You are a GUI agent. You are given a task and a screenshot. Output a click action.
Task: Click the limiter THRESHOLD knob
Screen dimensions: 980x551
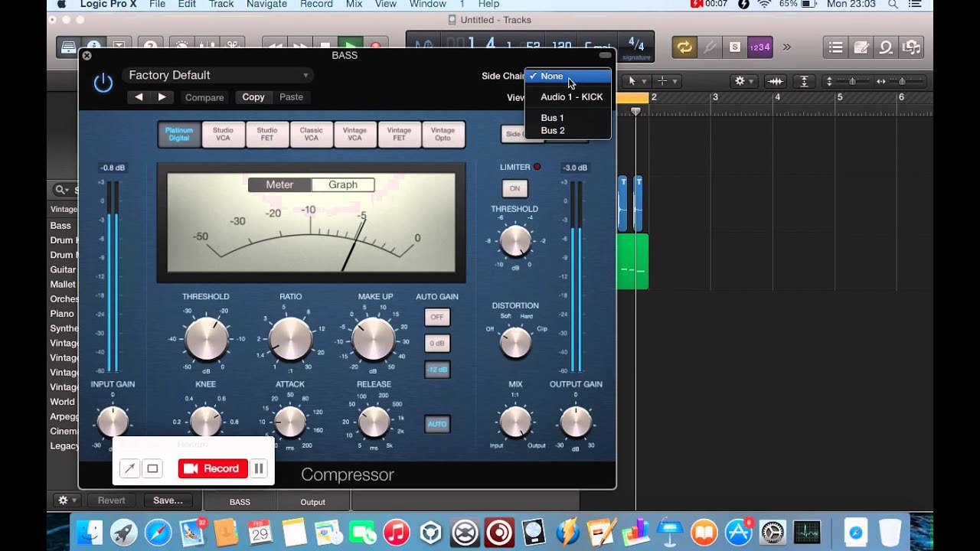click(x=515, y=241)
